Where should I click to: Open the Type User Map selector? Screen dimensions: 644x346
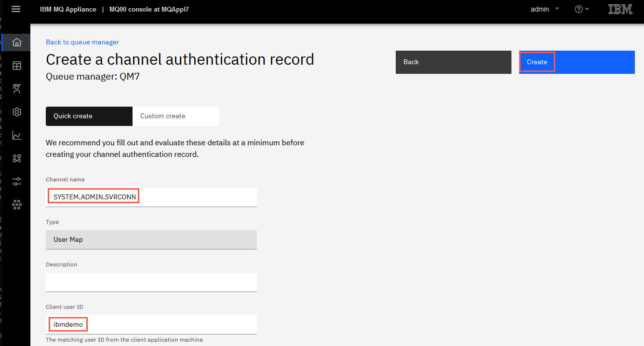[151, 239]
